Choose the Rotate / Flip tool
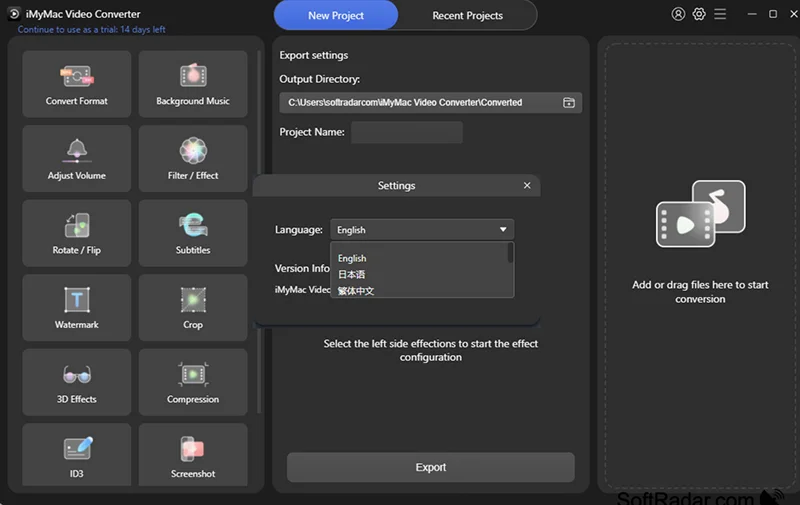This screenshot has width=800, height=505. tap(77, 233)
